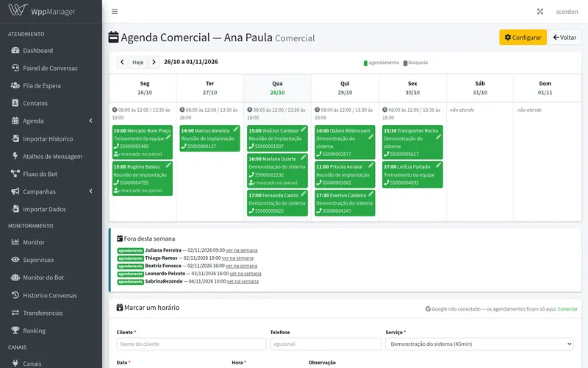The width and height of the screenshot is (588, 368).
Task: Click the Conectar Google link
Action: pos(567,309)
